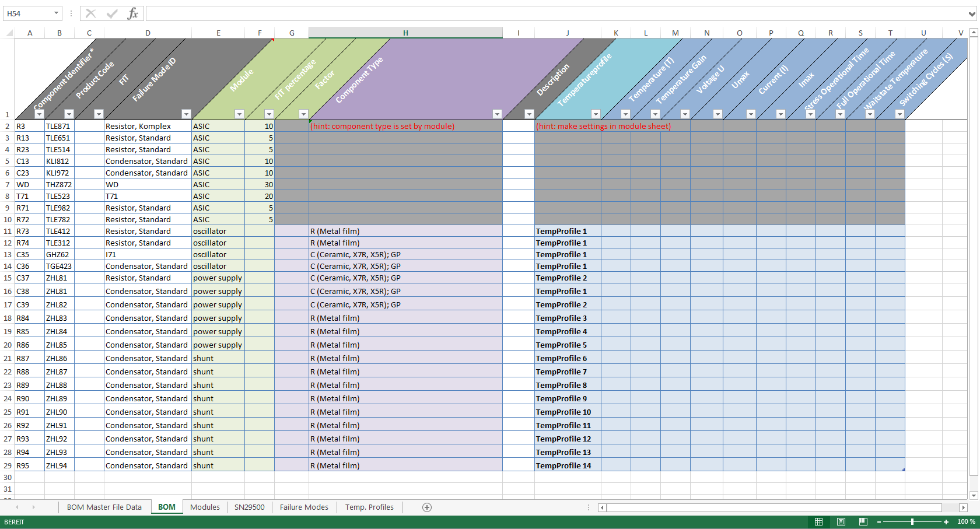Click the next sheet navigation arrow
The image size is (980, 529).
33,507
